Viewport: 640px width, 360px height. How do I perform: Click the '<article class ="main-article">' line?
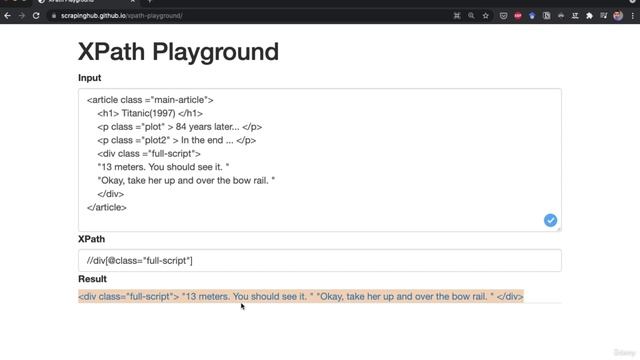tap(150, 100)
